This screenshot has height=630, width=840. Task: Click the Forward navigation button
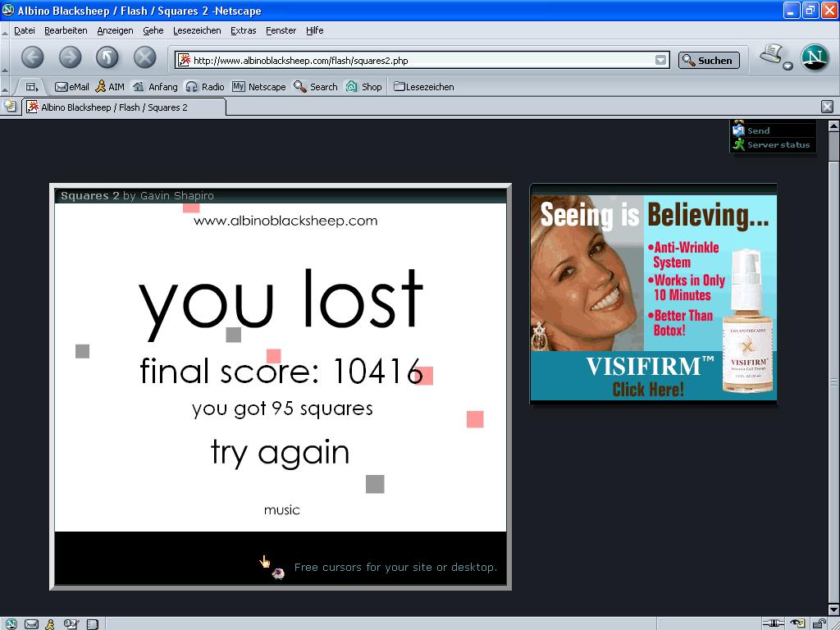pyautogui.click(x=70, y=57)
